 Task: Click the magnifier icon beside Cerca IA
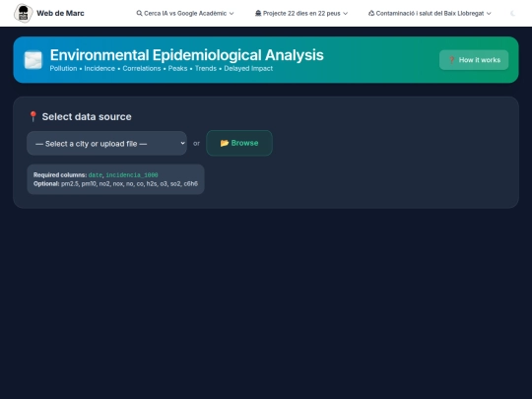(x=139, y=13)
